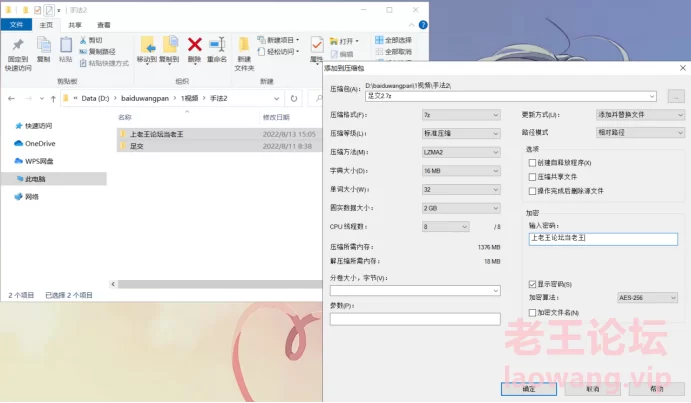Go up one folder level arrow
691x403 pixels.
tap(53, 98)
